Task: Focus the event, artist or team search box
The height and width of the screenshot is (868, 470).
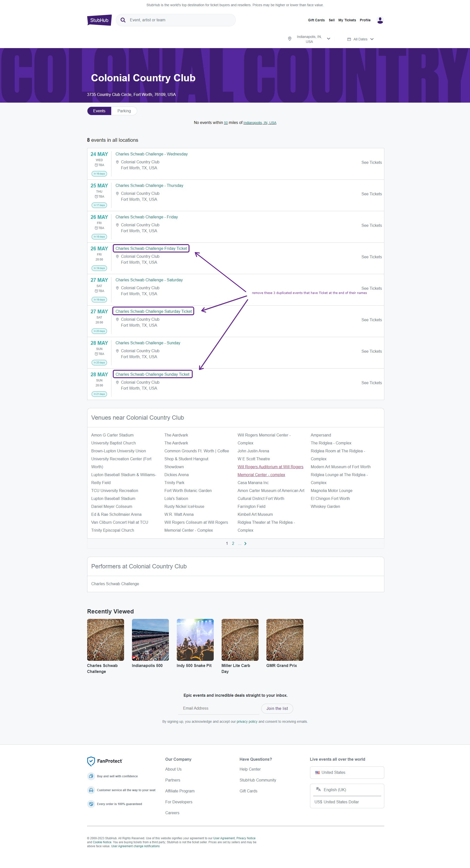Action: click(x=176, y=20)
